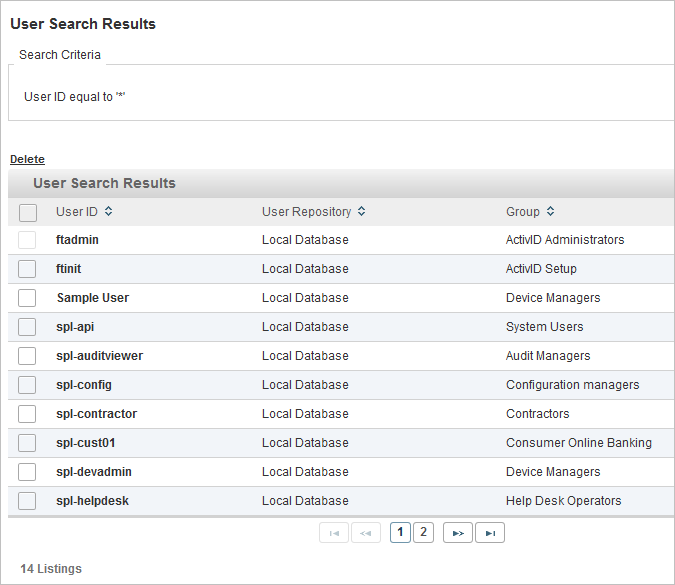
Task: Open the spl-config user
Action: pyautogui.click(x=84, y=385)
